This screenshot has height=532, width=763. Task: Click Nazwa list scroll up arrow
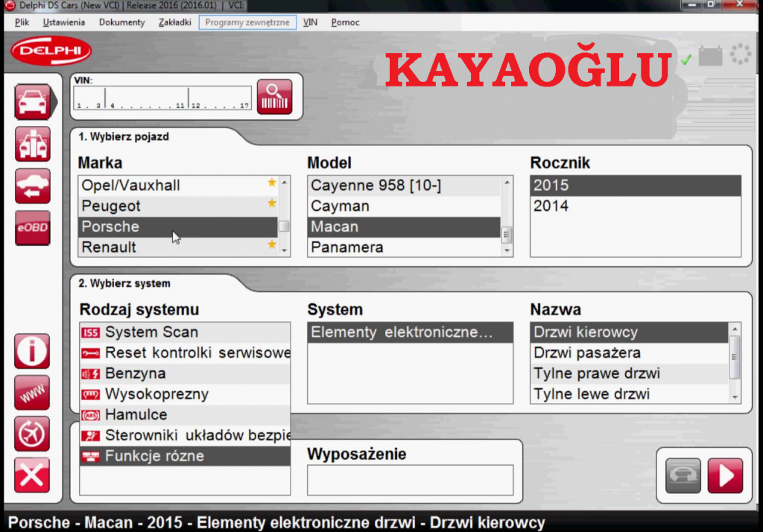(x=735, y=329)
